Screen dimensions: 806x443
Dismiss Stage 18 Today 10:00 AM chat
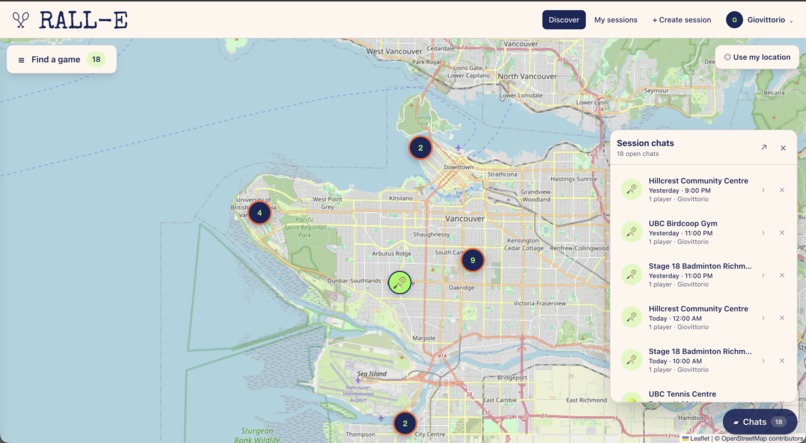782,361
